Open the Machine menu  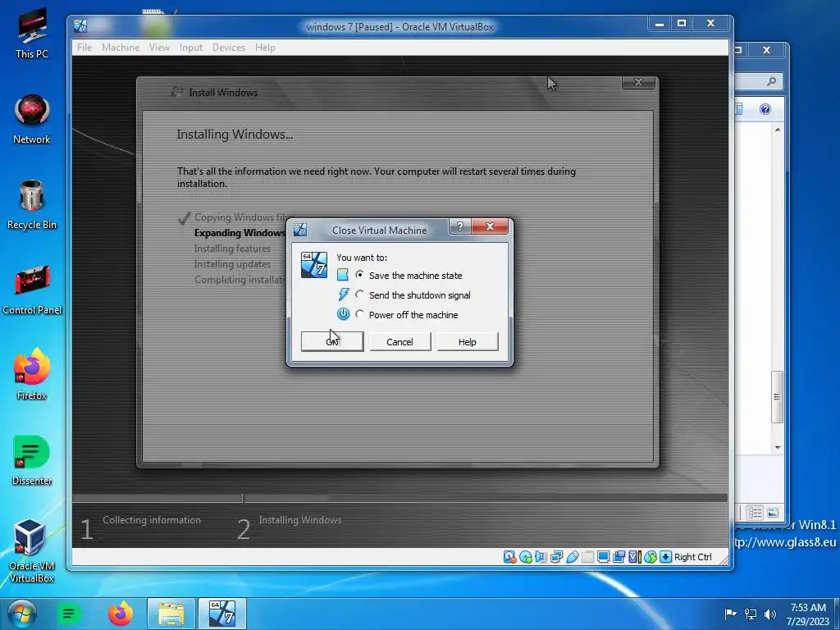(121, 48)
